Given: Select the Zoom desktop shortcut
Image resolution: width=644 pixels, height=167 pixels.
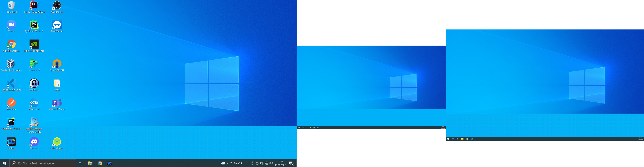Looking at the screenshot, I should [11, 26].
